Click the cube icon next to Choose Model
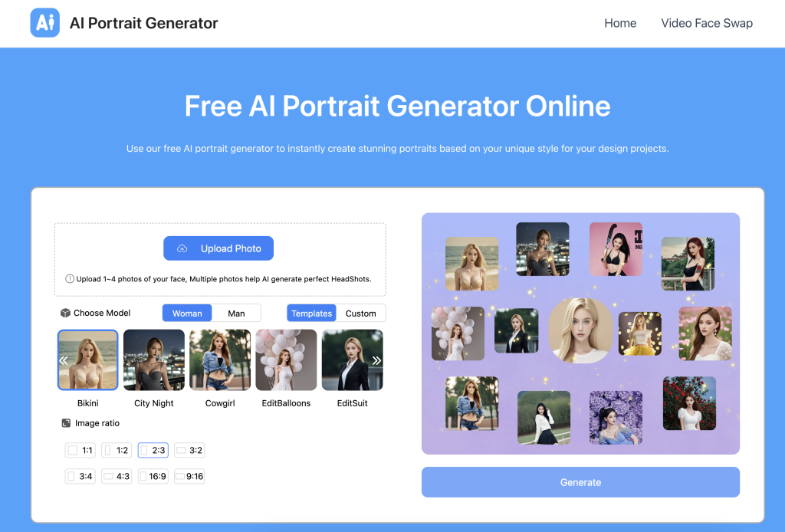The image size is (785, 532). [65, 313]
